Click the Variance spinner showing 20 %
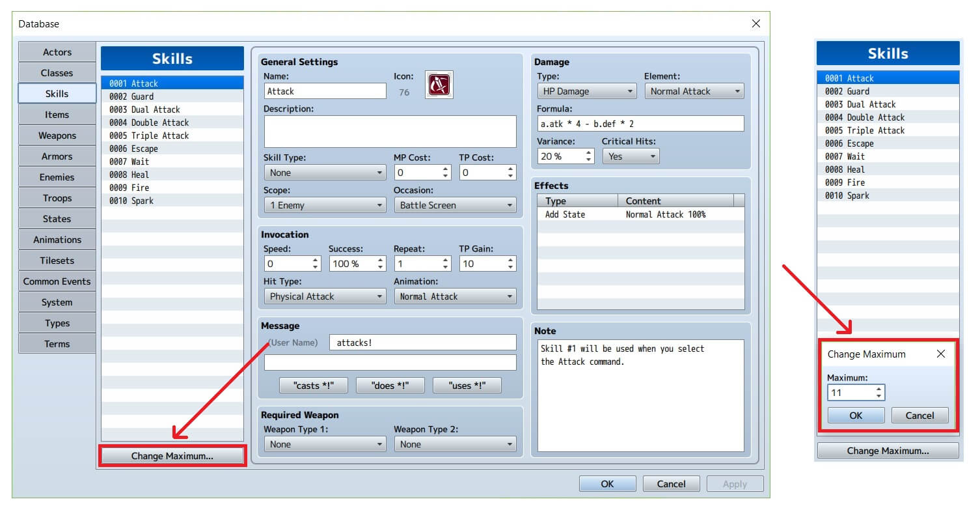 click(x=565, y=156)
